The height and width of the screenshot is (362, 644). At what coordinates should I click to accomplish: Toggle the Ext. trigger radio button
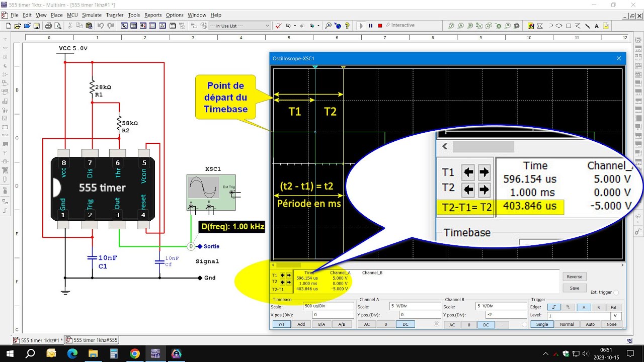pos(616,292)
